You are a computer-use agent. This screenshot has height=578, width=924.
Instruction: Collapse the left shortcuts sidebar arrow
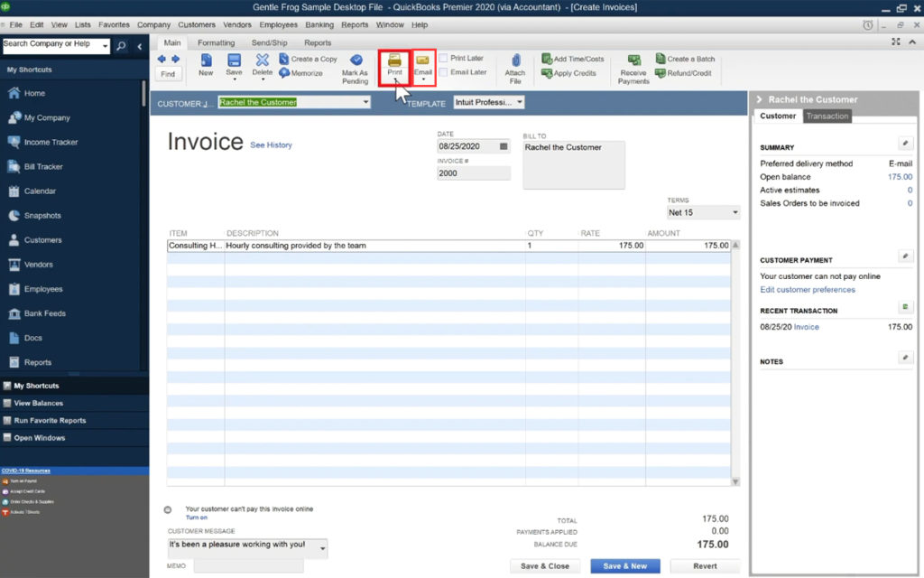tap(140, 46)
